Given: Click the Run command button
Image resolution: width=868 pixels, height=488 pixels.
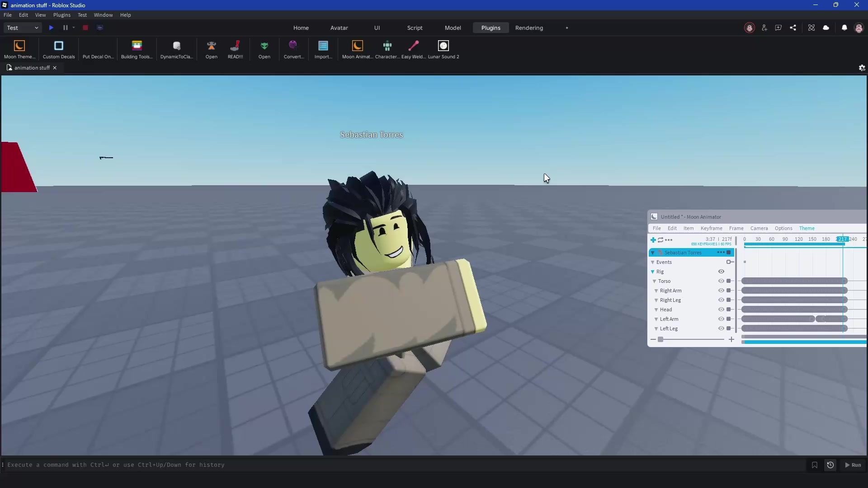Looking at the screenshot, I should [x=853, y=465].
